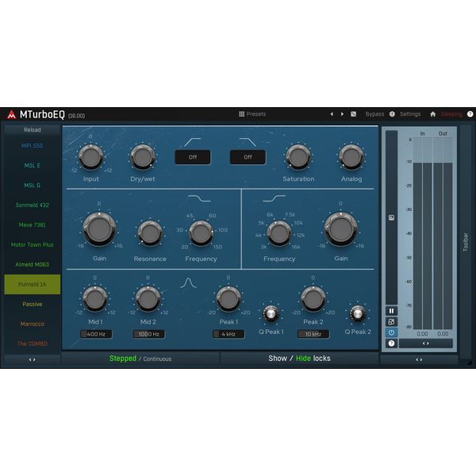
Task: Click the Saturation knob
Action: pos(298,157)
